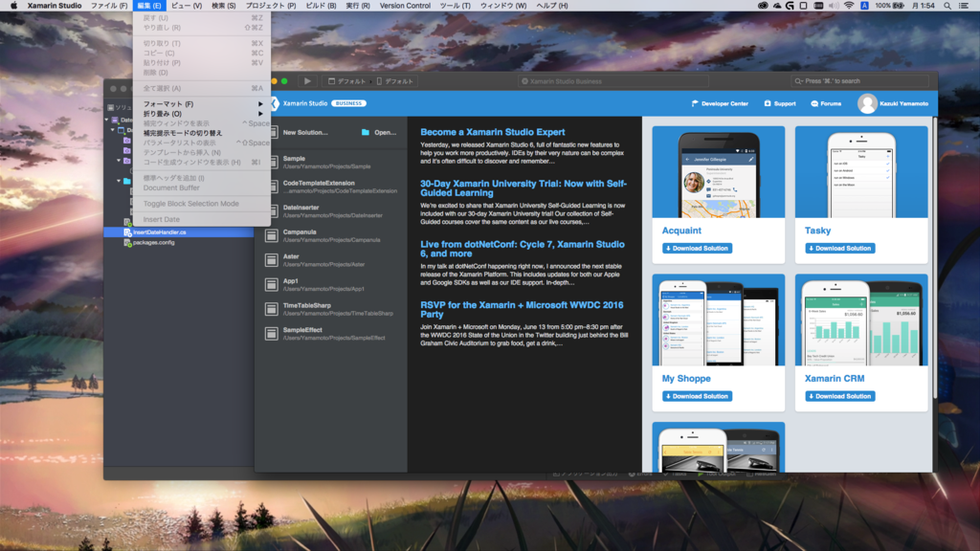
Task: Click the TimeTableSharp solution icon
Action: 271,309
